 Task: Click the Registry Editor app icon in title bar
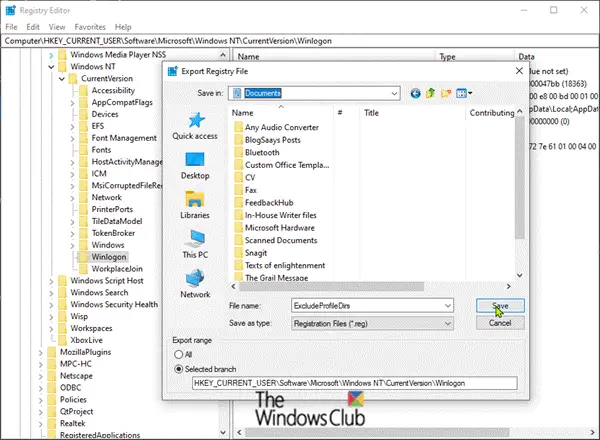point(10,10)
